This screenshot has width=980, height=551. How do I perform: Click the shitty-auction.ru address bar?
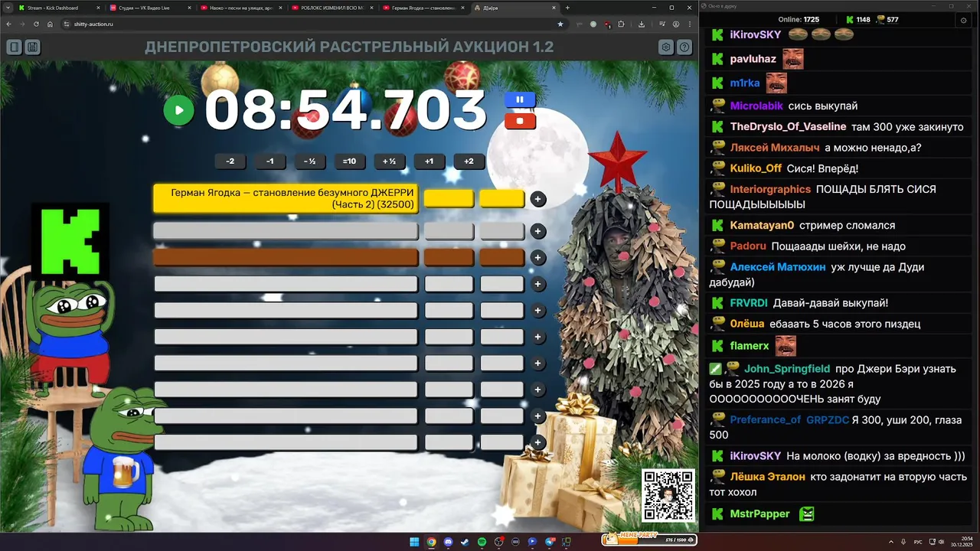pyautogui.click(x=314, y=24)
